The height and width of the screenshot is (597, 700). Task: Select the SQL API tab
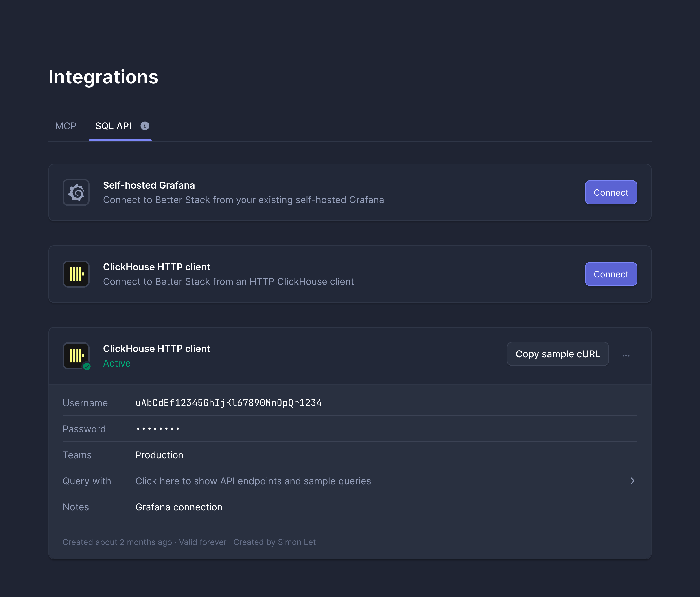113,126
